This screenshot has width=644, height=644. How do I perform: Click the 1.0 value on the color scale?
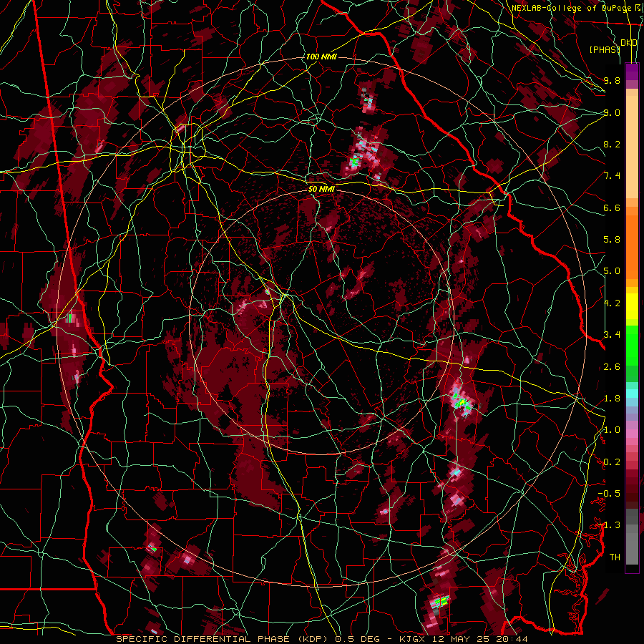612,429
